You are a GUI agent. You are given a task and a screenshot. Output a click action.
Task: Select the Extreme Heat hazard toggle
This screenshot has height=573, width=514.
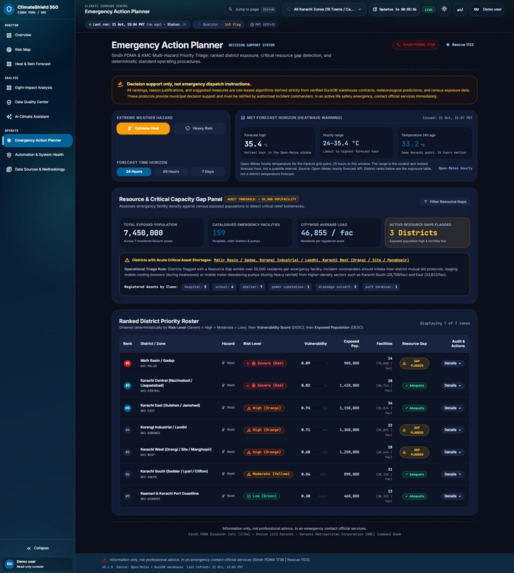(x=143, y=128)
